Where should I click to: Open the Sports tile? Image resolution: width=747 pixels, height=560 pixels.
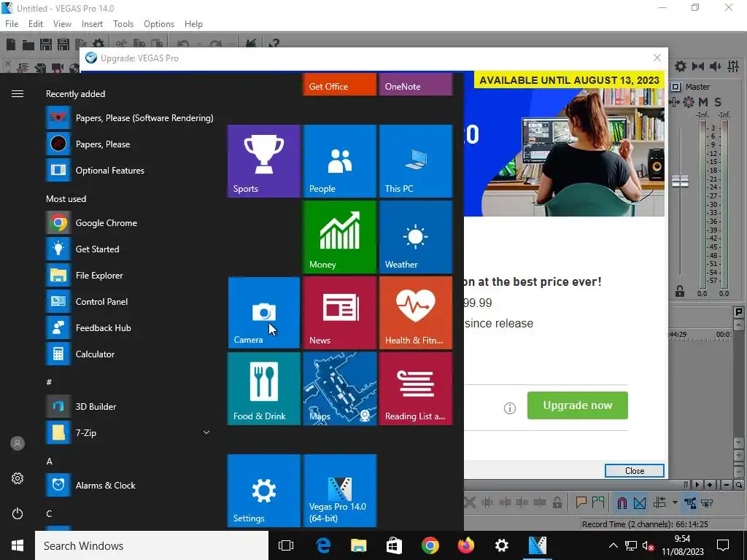tap(264, 161)
